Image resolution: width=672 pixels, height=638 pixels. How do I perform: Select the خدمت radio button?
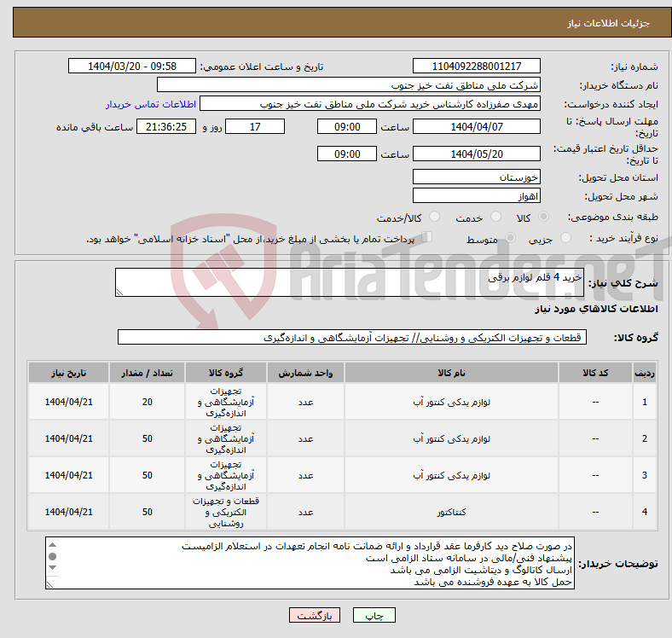pos(495,217)
